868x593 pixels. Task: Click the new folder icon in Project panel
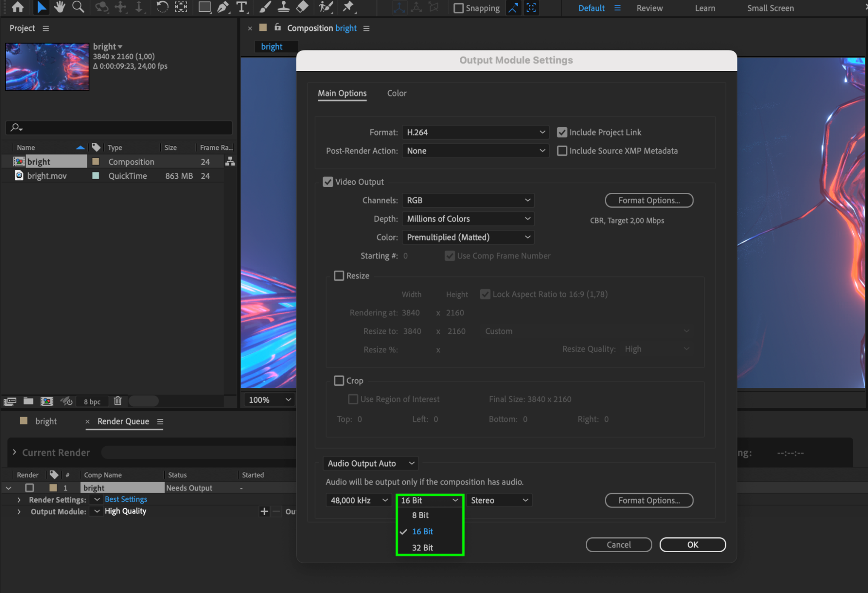coord(28,401)
